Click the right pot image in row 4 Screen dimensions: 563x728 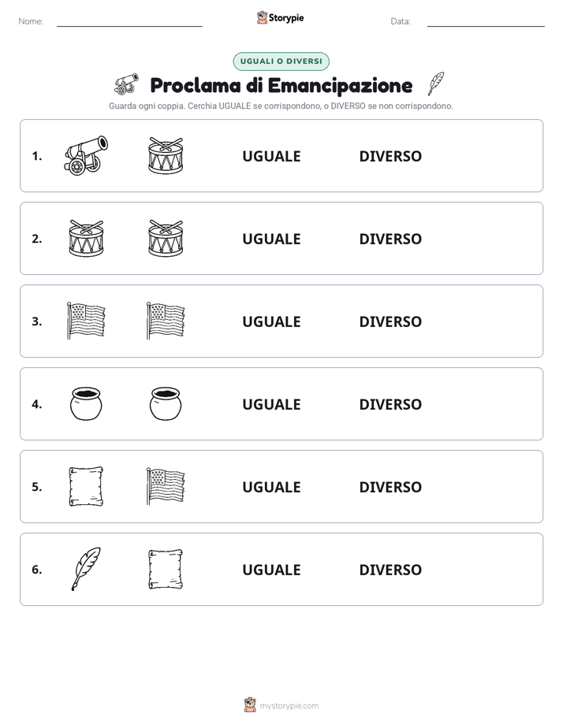(x=166, y=404)
